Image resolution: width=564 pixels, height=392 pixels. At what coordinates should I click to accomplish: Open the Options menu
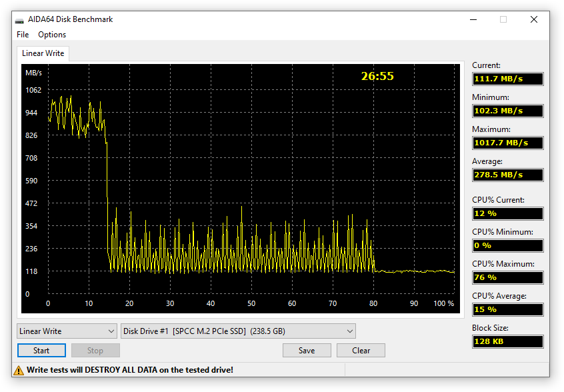52,35
